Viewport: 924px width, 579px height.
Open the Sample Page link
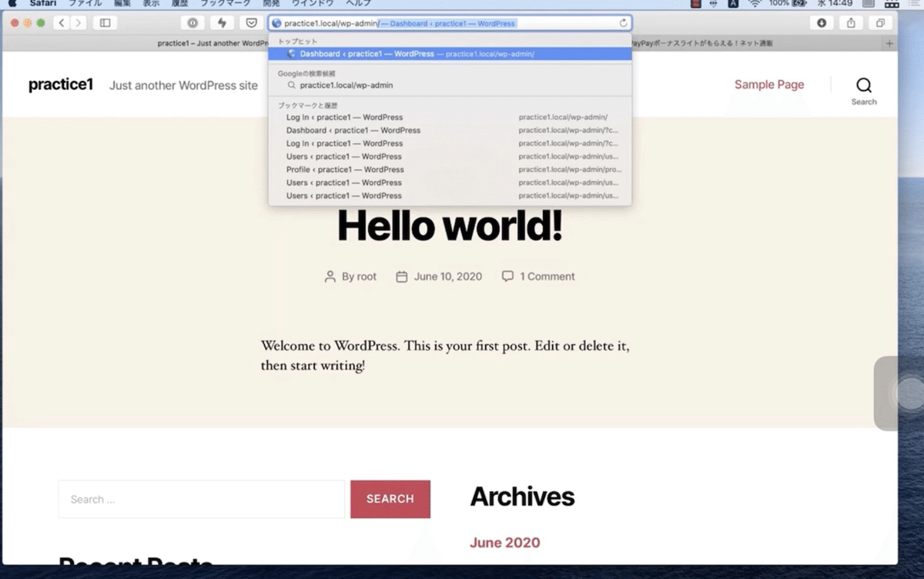[769, 85]
